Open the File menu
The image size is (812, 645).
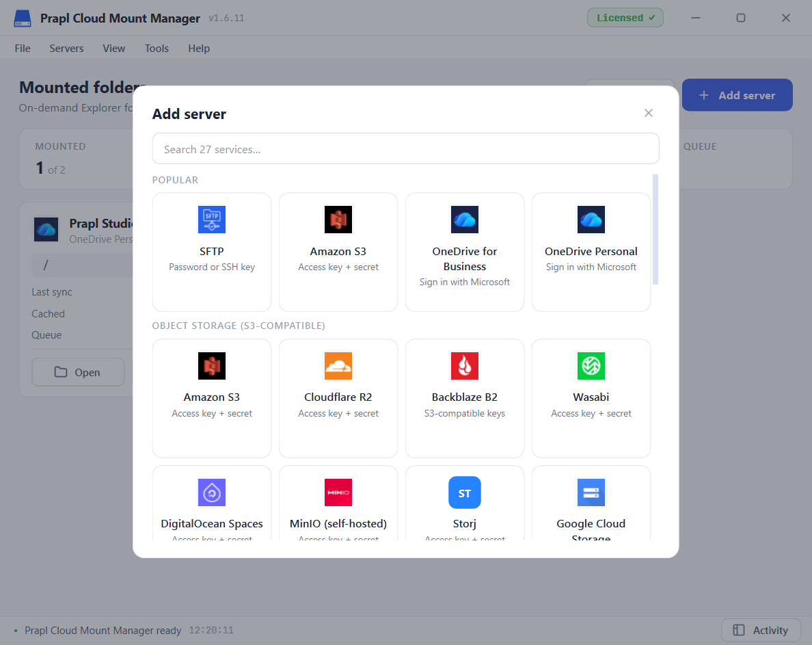point(23,48)
